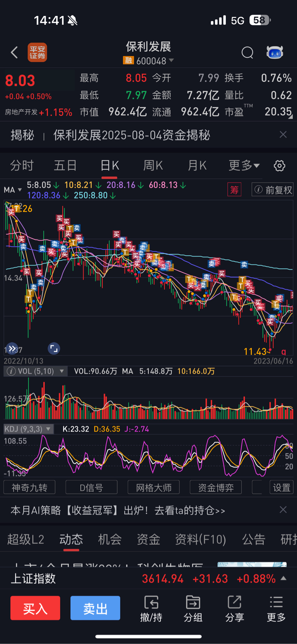Tap the 换手 rate 0.76%
Viewport: 297px width, 644px height.
pos(276,78)
